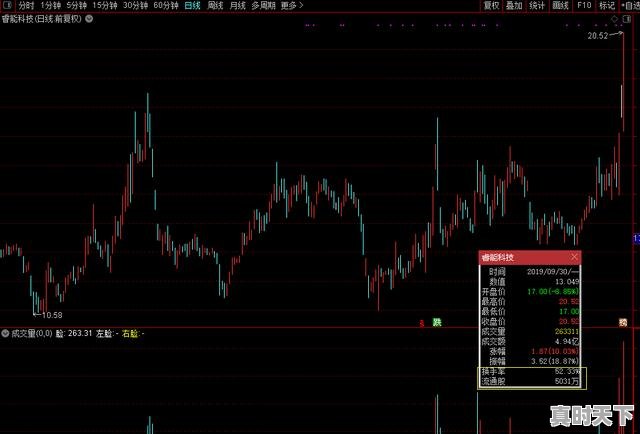Click the 20.52 high price label
This screenshot has width=640, height=434.
coord(598,36)
